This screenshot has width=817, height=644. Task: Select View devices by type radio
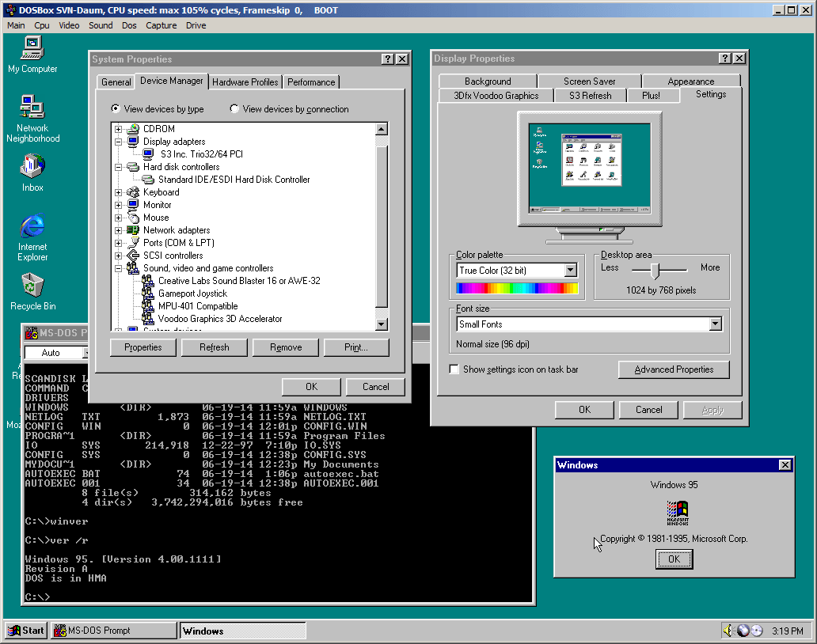[116, 109]
